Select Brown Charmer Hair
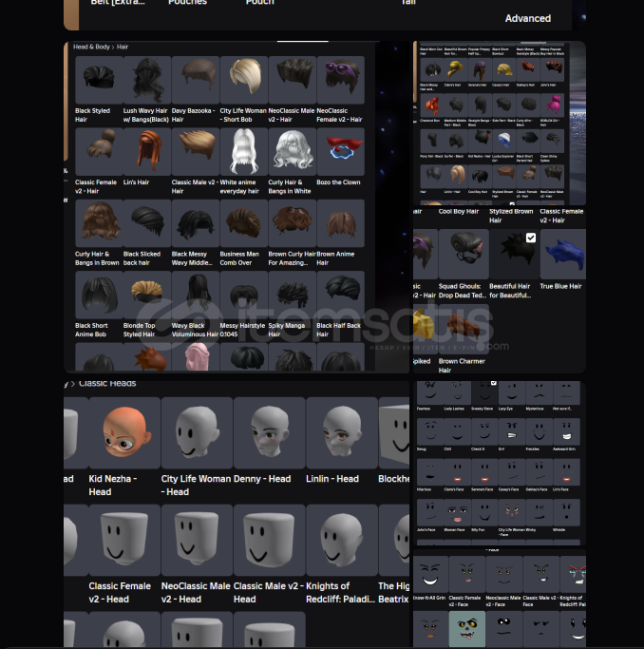The width and height of the screenshot is (644, 649). tap(464, 329)
